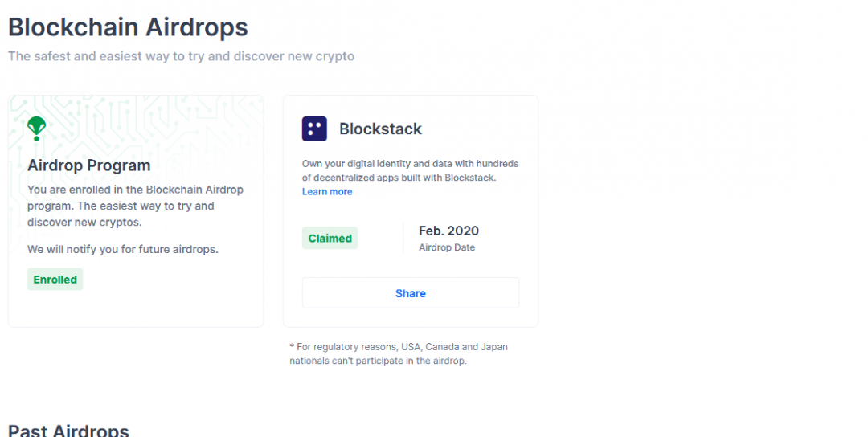Click the enrolled in Airdrop program paragraph
This screenshot has width=868, height=437.
point(135,206)
